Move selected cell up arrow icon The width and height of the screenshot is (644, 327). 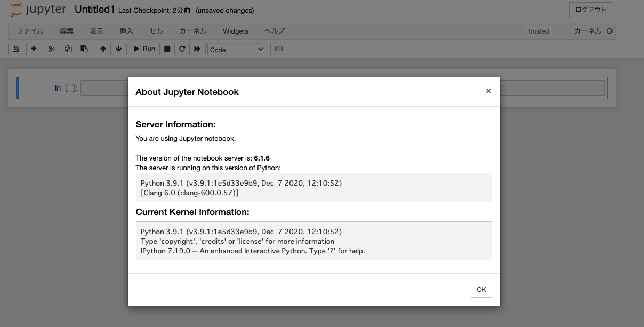click(x=103, y=49)
